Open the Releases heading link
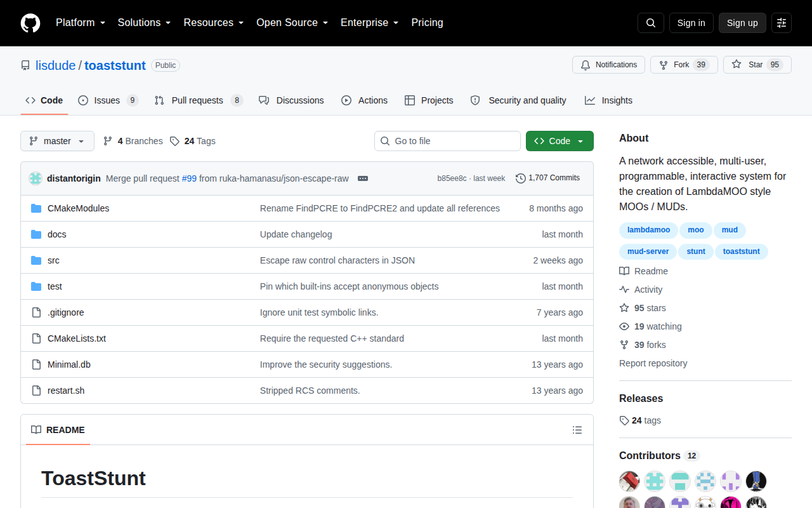 641,399
